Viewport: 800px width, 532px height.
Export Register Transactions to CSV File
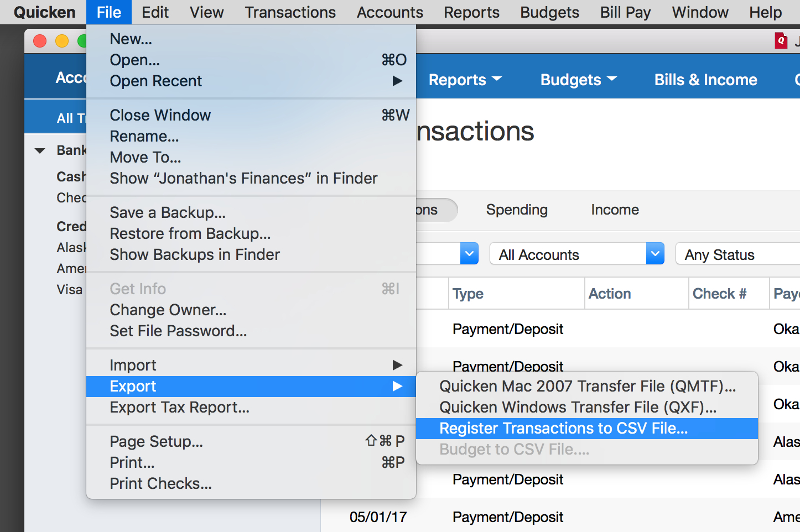click(587, 429)
